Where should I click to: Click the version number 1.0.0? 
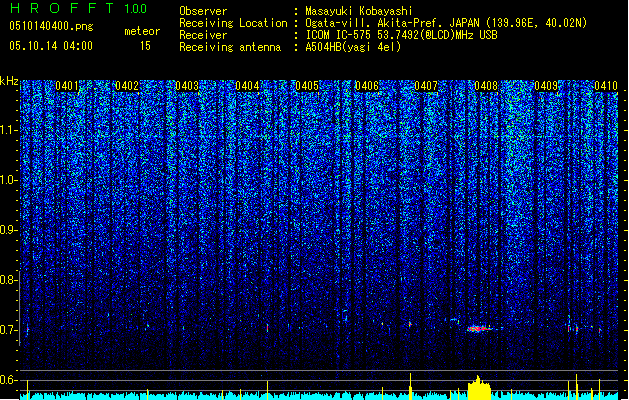coord(135,8)
